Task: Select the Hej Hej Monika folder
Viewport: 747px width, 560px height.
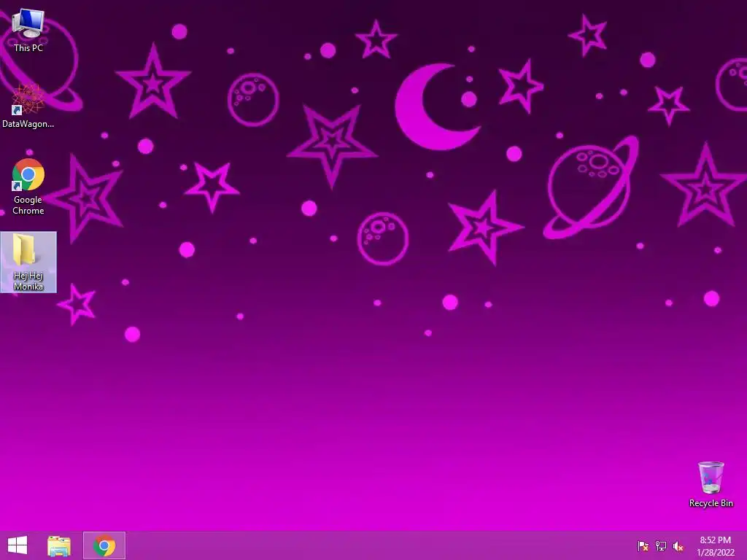Action: pos(28,262)
